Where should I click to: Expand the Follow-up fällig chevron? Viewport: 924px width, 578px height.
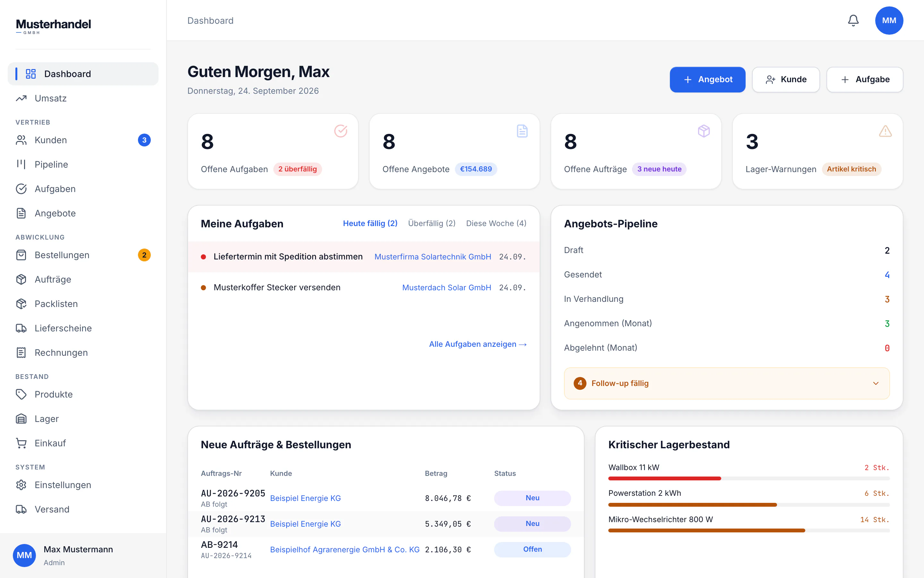tap(876, 383)
